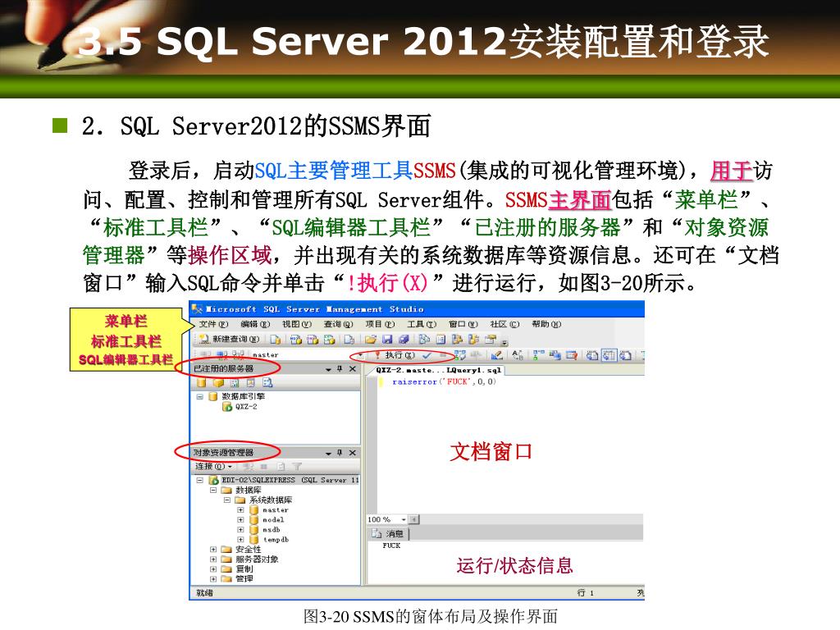Open 已注册的服务器 panel options dropdown arrow
Screen dimensions: 840x630
tap(328, 369)
